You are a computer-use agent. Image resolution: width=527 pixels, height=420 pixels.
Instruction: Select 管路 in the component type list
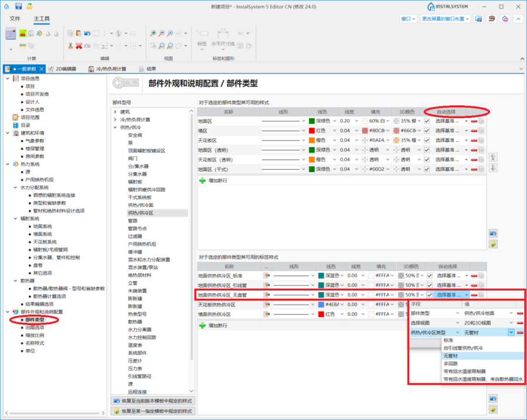(x=132, y=221)
